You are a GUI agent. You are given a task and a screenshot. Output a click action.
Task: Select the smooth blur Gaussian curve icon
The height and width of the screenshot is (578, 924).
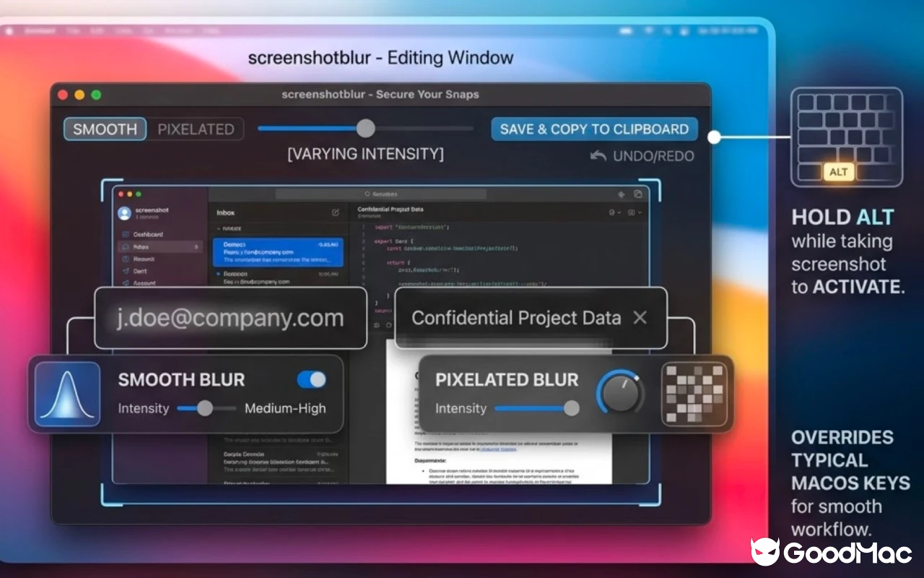coord(66,394)
